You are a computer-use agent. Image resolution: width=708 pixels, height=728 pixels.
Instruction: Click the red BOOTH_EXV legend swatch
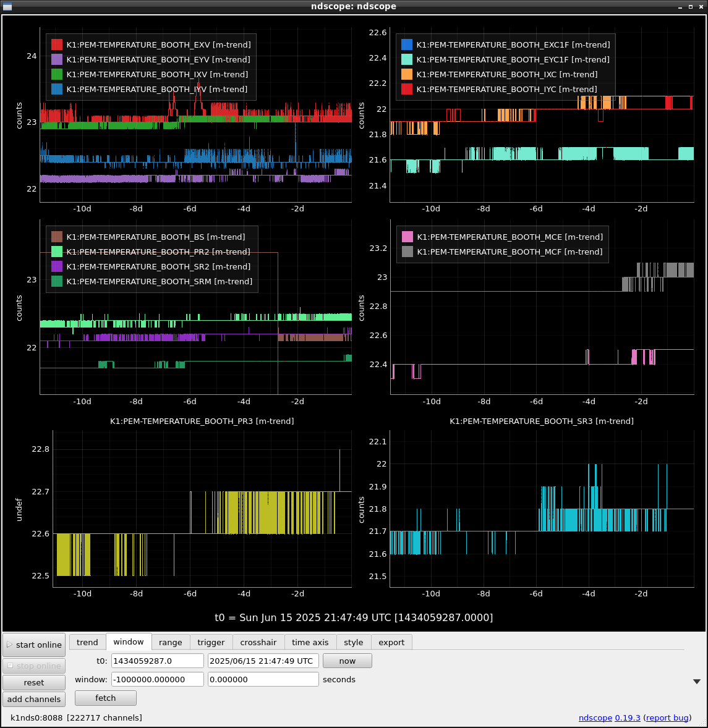point(57,44)
